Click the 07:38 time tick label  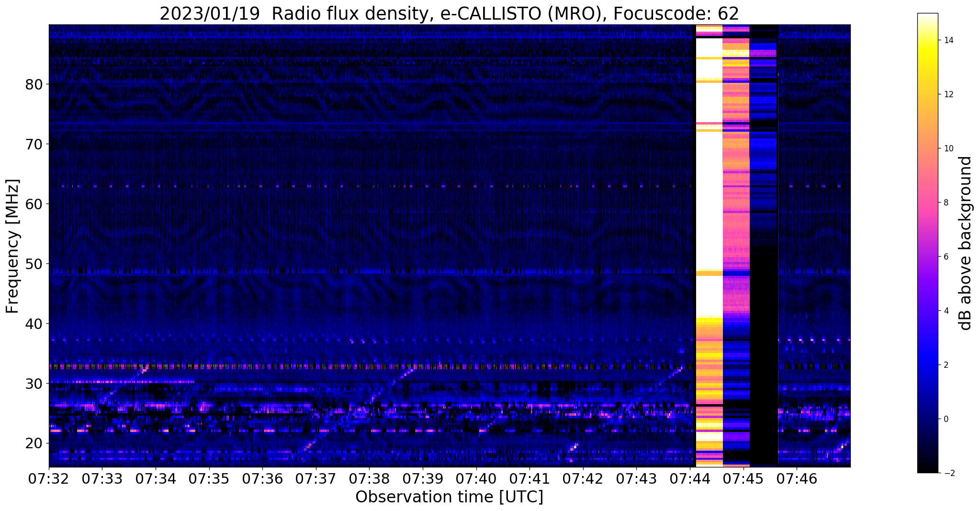tap(369, 478)
